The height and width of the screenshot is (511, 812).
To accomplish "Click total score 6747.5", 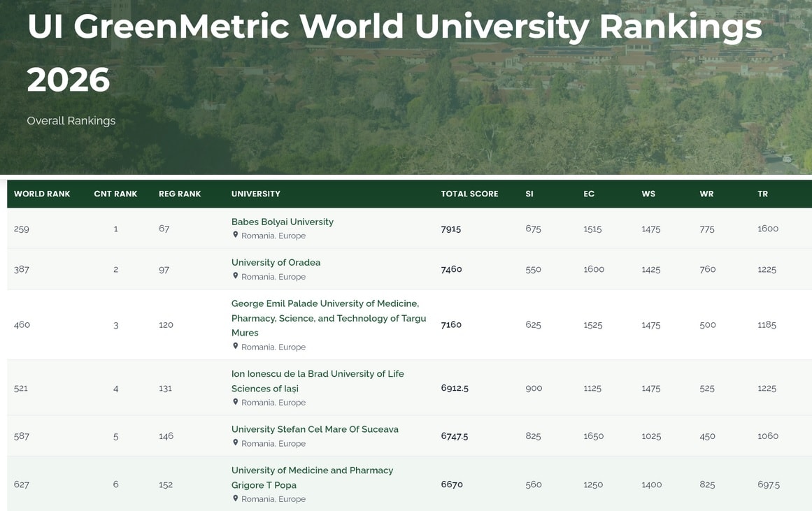I will 454,436.
